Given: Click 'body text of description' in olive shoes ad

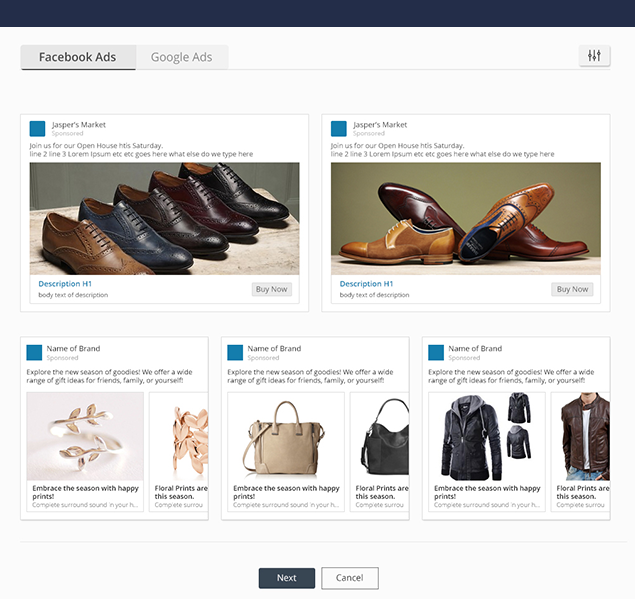Looking at the screenshot, I should [375, 295].
